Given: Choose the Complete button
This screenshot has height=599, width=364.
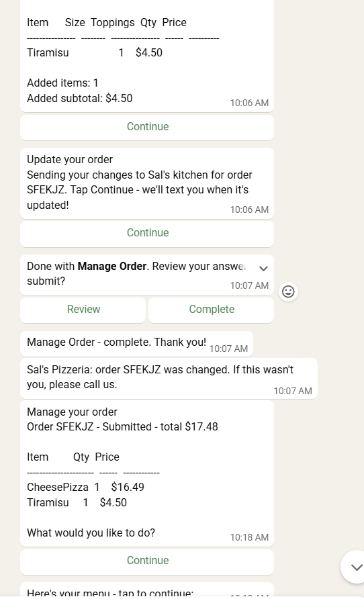Looking at the screenshot, I should pyautogui.click(x=212, y=310).
